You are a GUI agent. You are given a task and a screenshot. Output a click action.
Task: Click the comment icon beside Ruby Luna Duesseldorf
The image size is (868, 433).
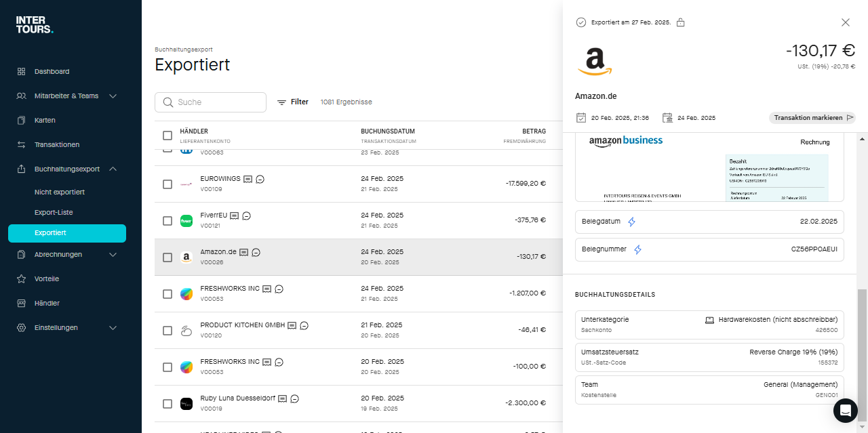tap(295, 398)
